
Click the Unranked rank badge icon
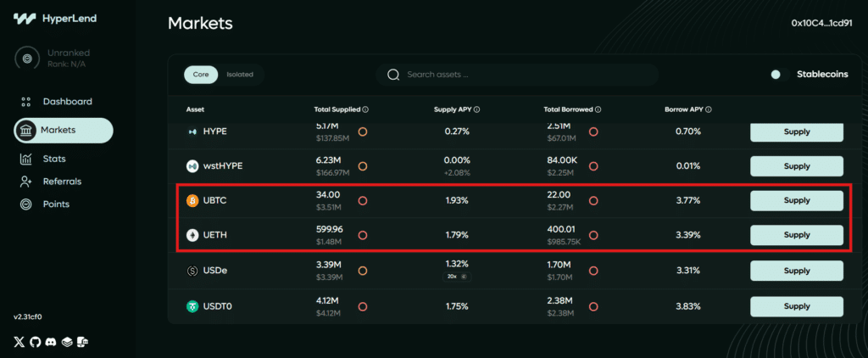pos(27,58)
